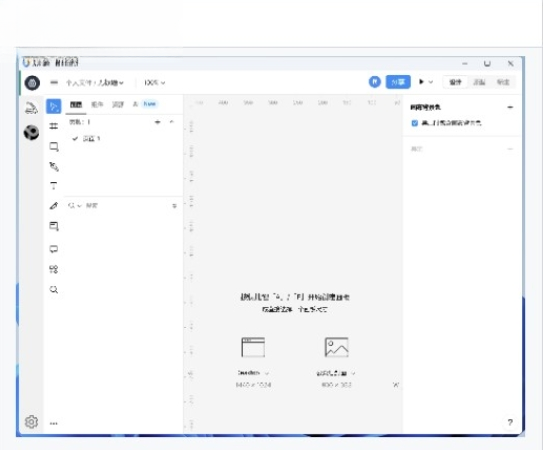Open the component/plugin tool with four shapes
The image size is (543, 450).
pyautogui.click(x=54, y=269)
